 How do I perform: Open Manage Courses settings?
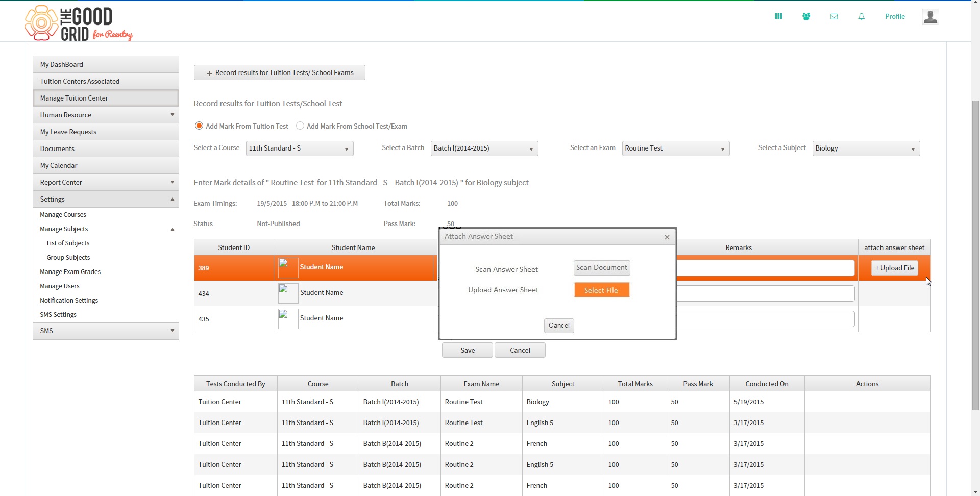[63, 215]
